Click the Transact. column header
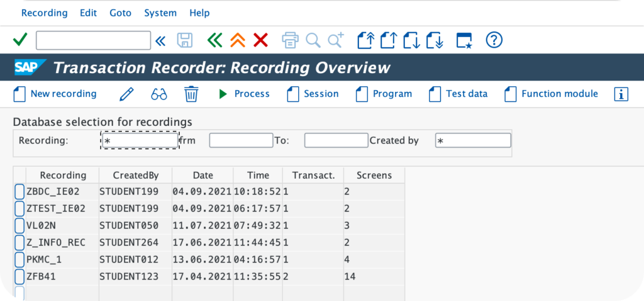 313,176
